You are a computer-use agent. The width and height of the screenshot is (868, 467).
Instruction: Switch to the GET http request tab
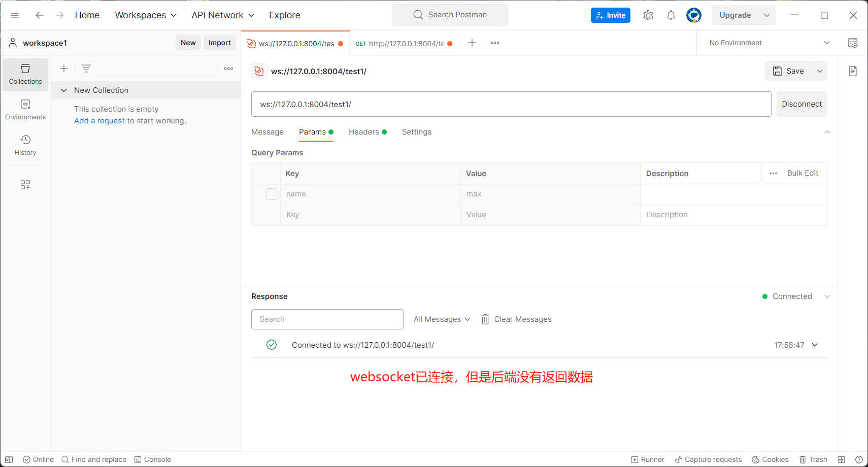click(x=404, y=43)
